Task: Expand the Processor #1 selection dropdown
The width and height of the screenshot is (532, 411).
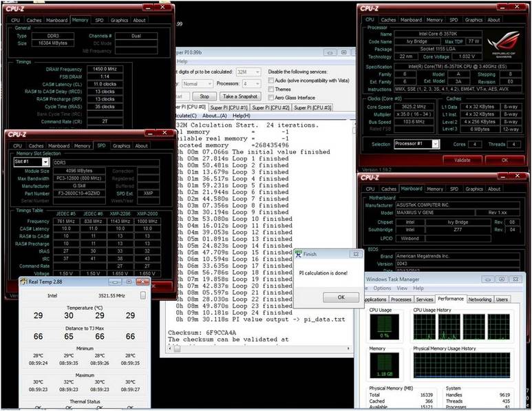Action: click(436, 145)
